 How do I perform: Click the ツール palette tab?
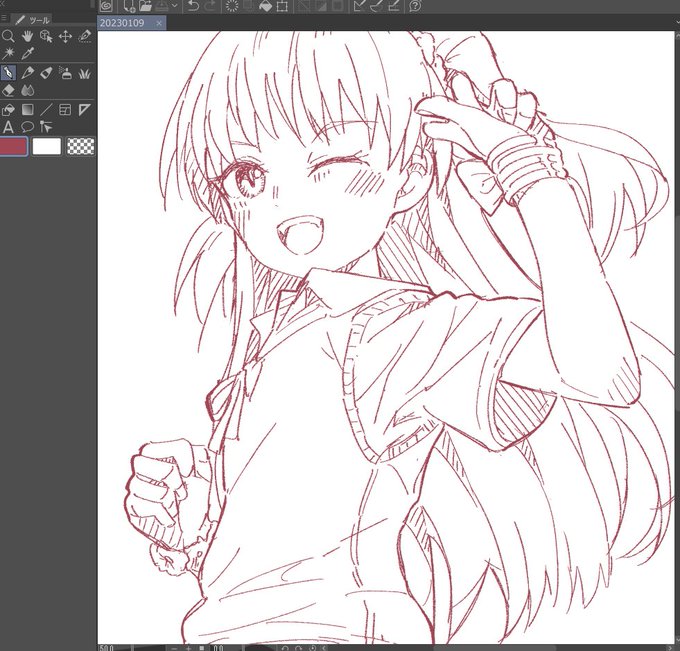pyautogui.click(x=33, y=20)
